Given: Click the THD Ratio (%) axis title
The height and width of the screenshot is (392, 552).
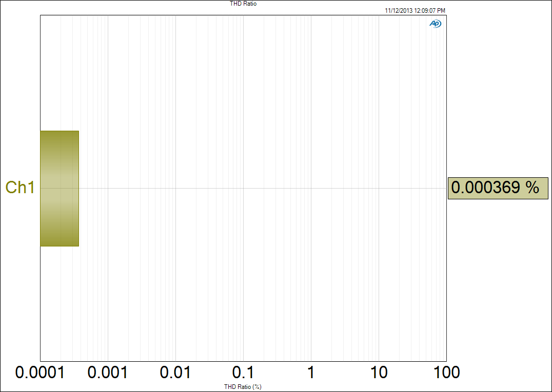Looking at the screenshot, I should [x=243, y=387].
